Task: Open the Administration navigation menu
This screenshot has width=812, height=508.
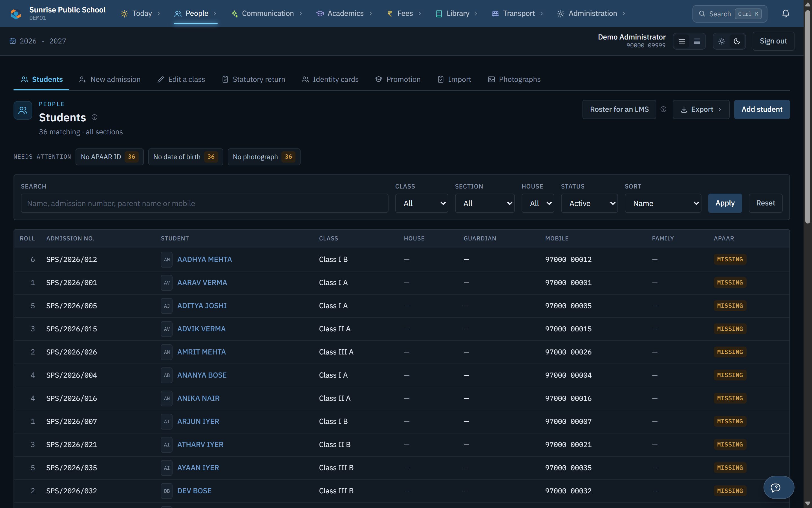Action: point(591,14)
